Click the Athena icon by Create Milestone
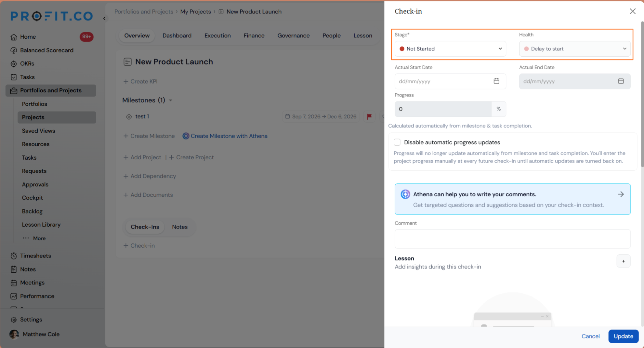This screenshot has height=348, width=644. pyautogui.click(x=186, y=136)
